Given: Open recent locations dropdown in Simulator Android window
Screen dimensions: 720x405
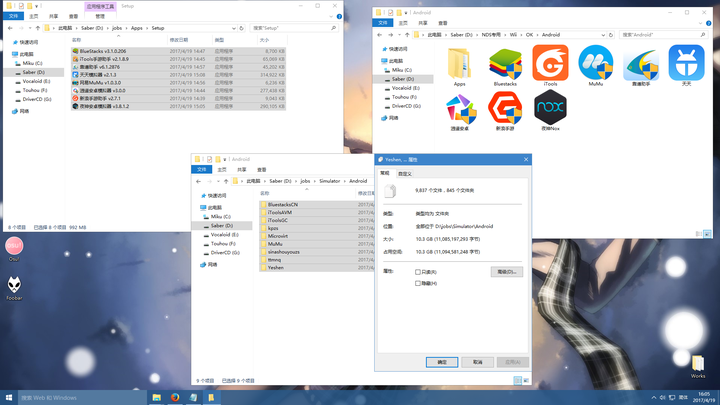Looking at the screenshot, I should [x=219, y=181].
